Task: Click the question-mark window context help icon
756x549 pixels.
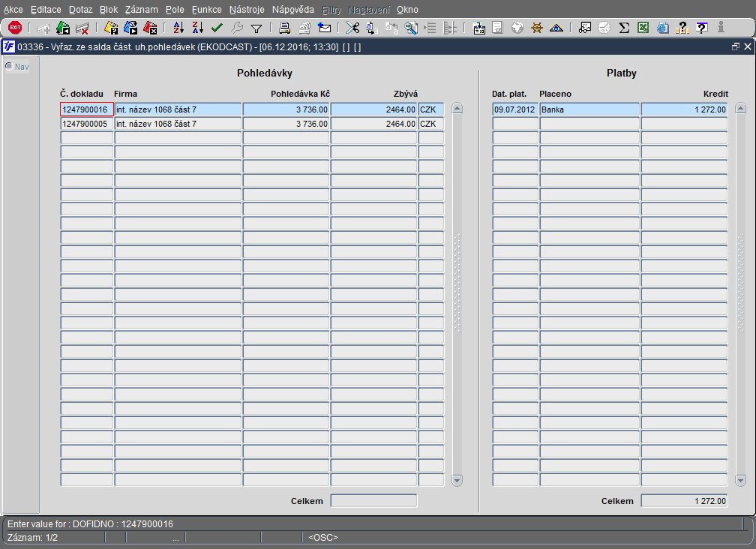Action: pos(702,28)
